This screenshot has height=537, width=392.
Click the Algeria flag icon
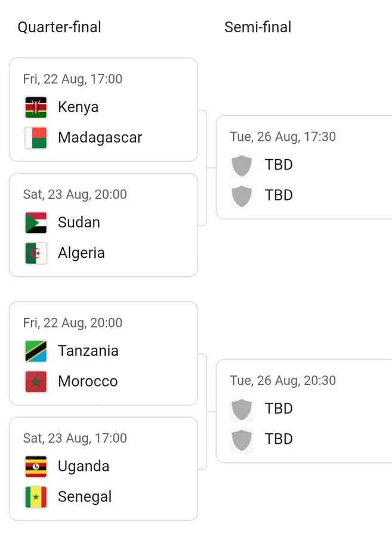[36, 254]
